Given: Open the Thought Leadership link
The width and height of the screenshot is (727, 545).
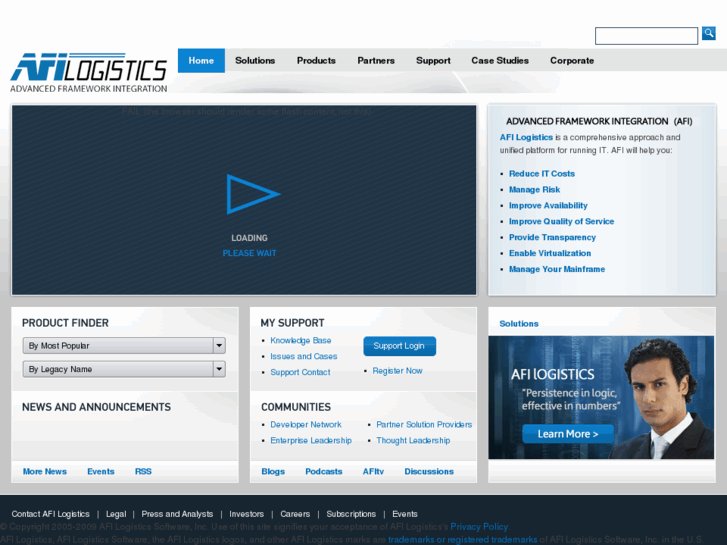Looking at the screenshot, I should coord(413,440).
